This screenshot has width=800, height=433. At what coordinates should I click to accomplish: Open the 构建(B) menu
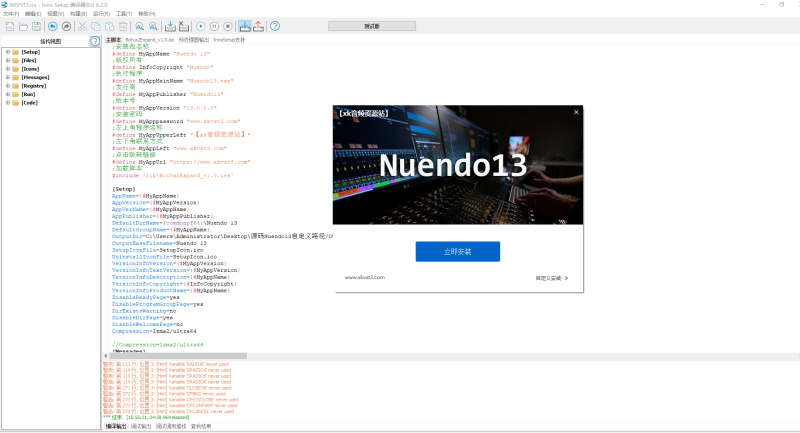[78, 14]
